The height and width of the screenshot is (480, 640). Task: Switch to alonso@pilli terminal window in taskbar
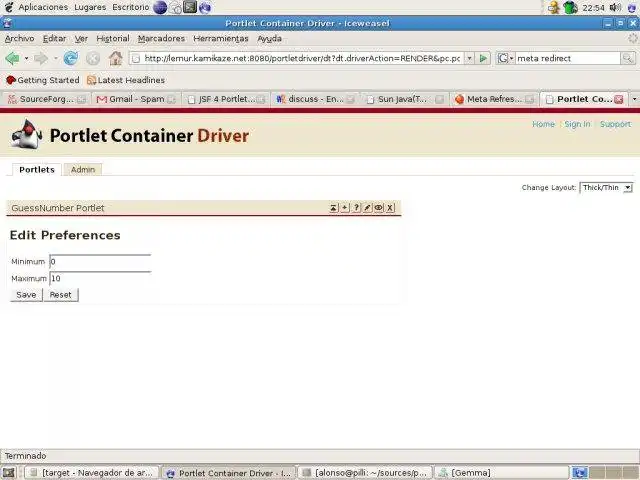(x=364, y=473)
